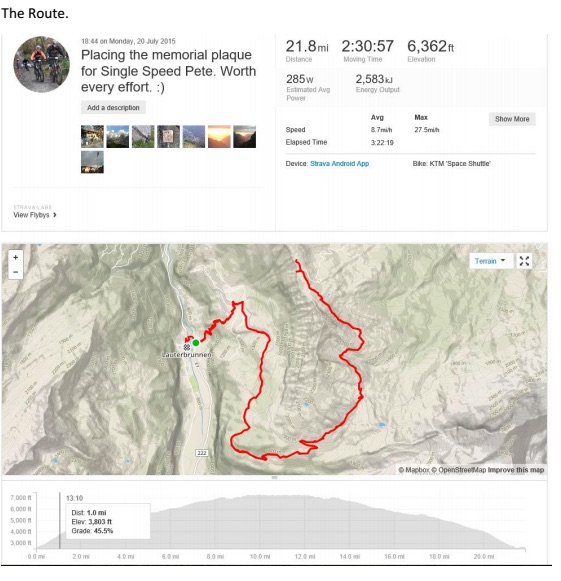Open View Flybys link
This screenshot has height=581, width=561.
pos(31,215)
